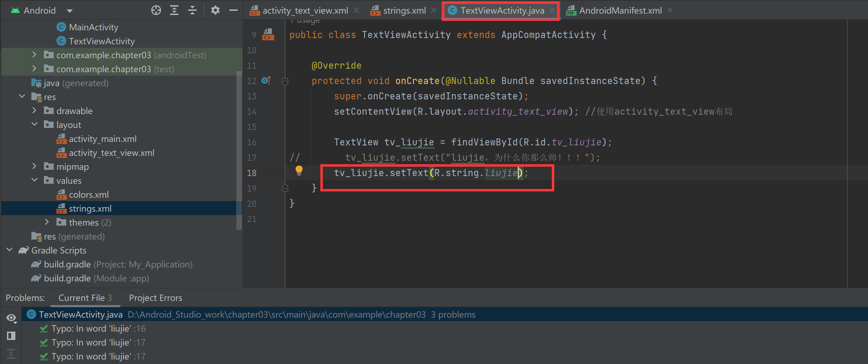Hide the project panel with minus icon

pyautogui.click(x=234, y=10)
